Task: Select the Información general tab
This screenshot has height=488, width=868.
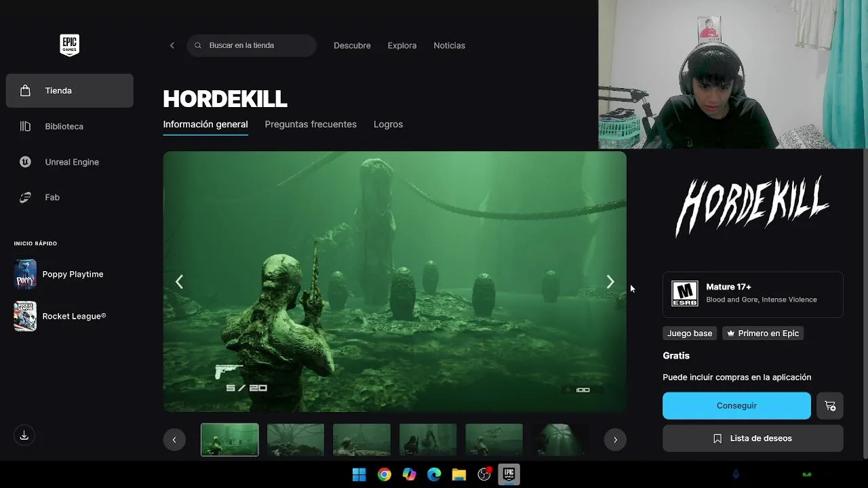Action: [205, 125]
